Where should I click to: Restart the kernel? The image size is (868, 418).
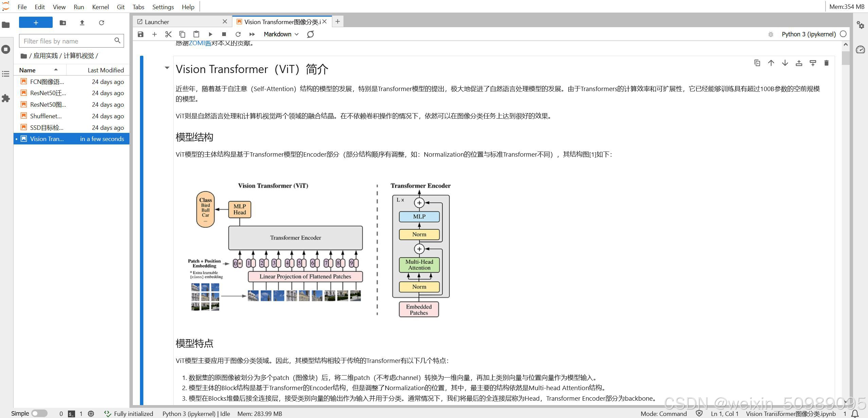click(238, 34)
